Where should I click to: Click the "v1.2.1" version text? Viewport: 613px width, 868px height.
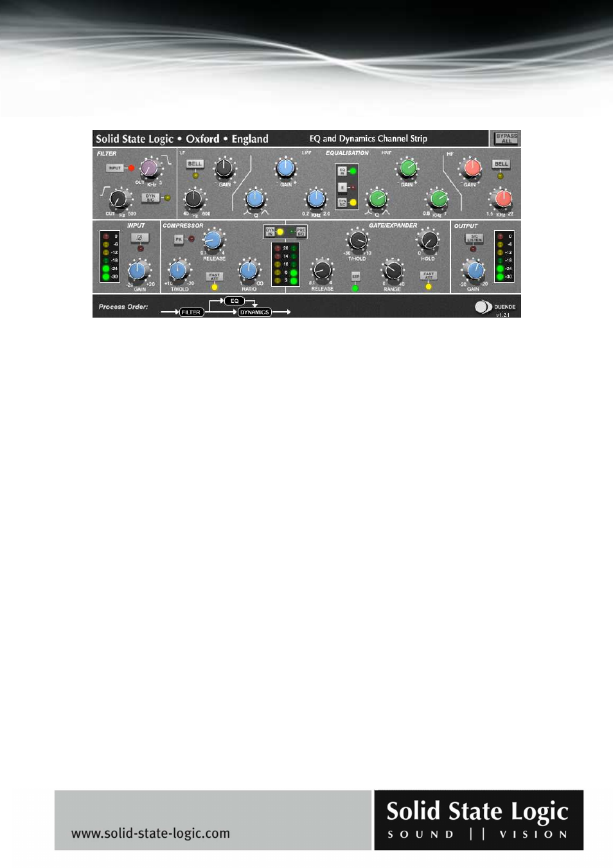[502, 315]
